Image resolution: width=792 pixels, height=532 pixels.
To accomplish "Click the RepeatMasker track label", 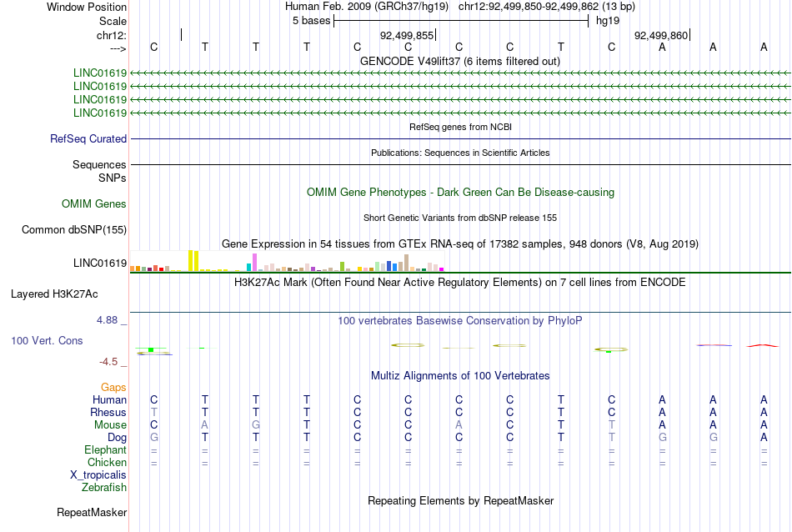I will coord(92,512).
